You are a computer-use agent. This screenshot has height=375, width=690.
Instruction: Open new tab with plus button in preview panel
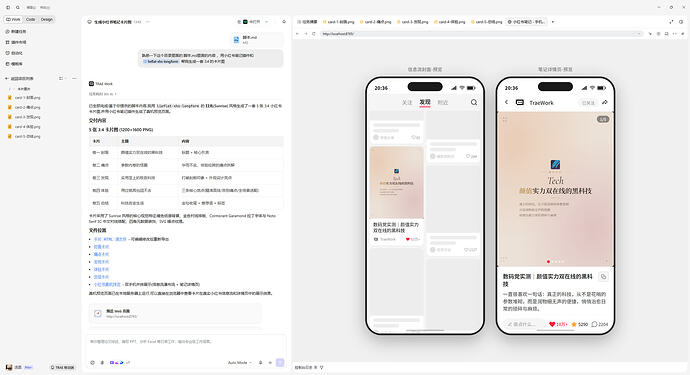(x=553, y=22)
